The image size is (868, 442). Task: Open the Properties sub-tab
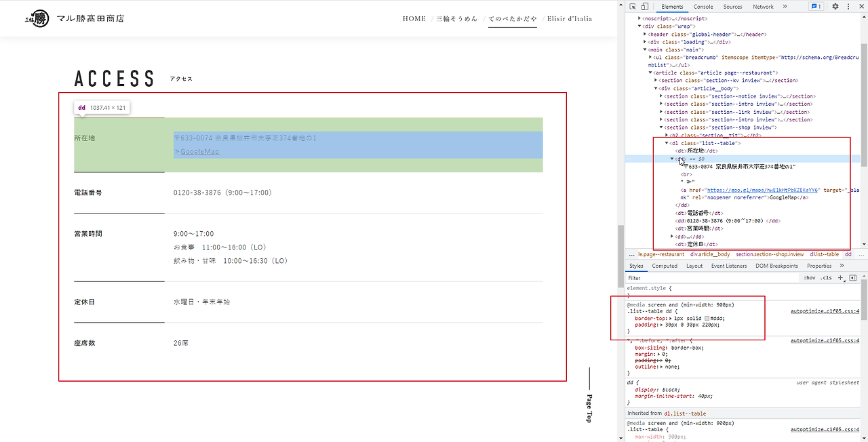tap(819, 266)
